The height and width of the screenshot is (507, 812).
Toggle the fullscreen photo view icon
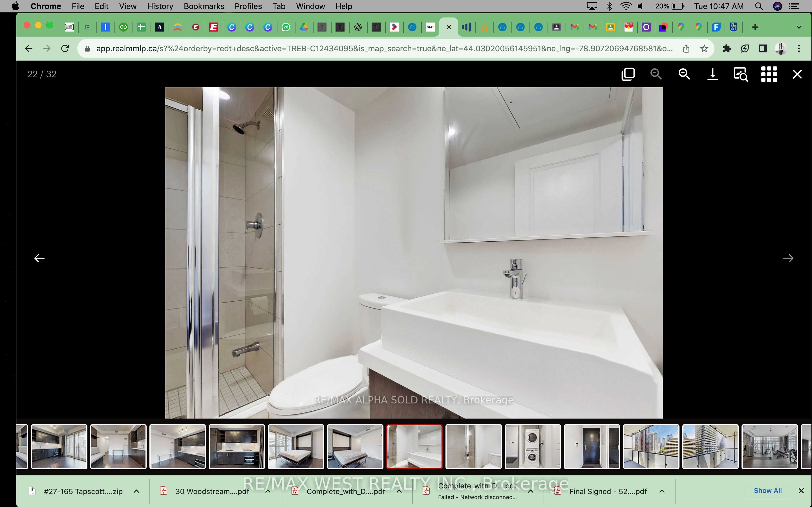[x=628, y=74]
